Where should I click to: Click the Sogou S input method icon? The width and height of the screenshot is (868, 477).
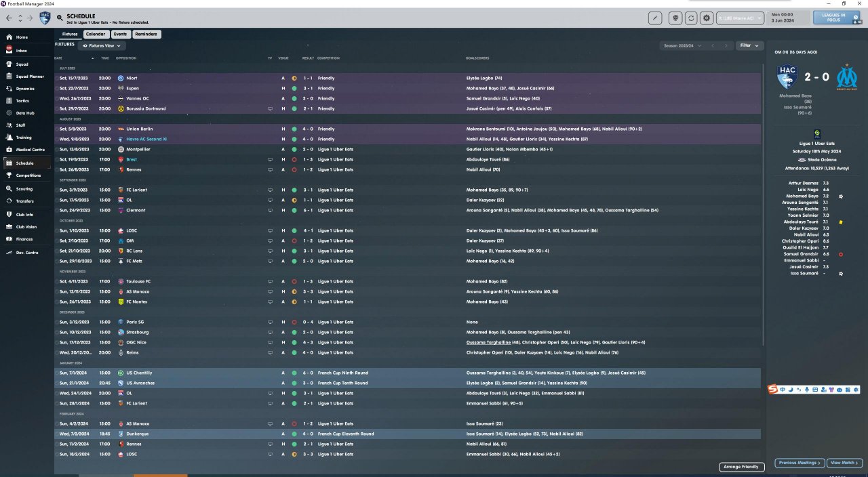point(772,389)
